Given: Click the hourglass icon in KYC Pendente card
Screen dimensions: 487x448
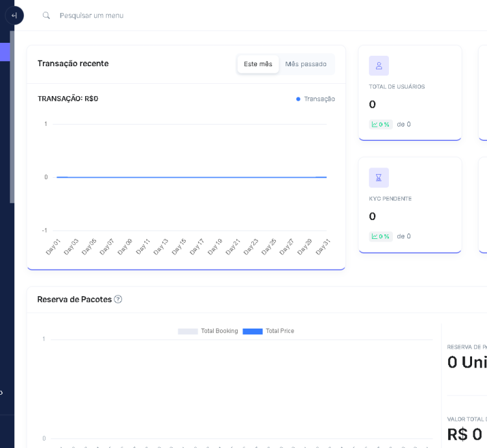Looking at the screenshot, I should click(379, 178).
